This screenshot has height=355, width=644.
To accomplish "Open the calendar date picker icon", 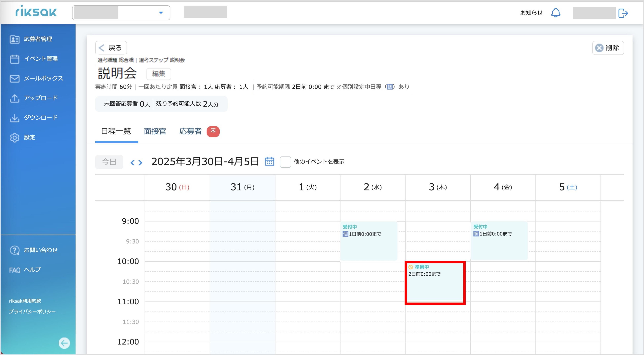I will 269,161.
